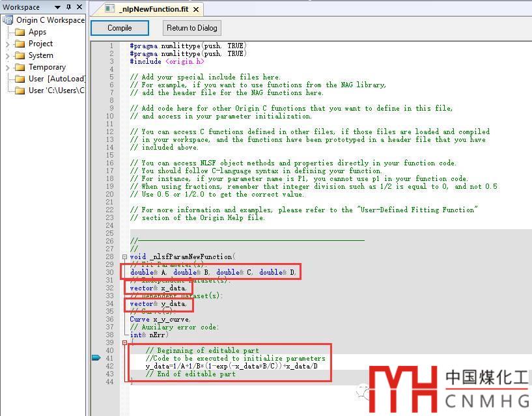The image size is (532, 416).
Task: Click the blue bookmark marker at line 41
Action: point(96,357)
